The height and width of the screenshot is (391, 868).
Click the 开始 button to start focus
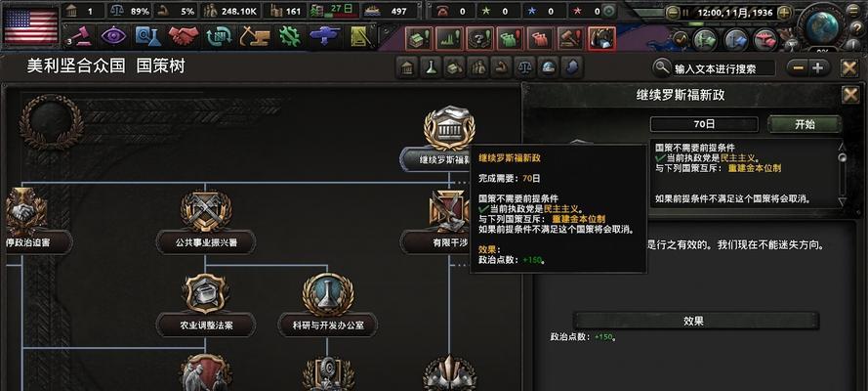805,124
